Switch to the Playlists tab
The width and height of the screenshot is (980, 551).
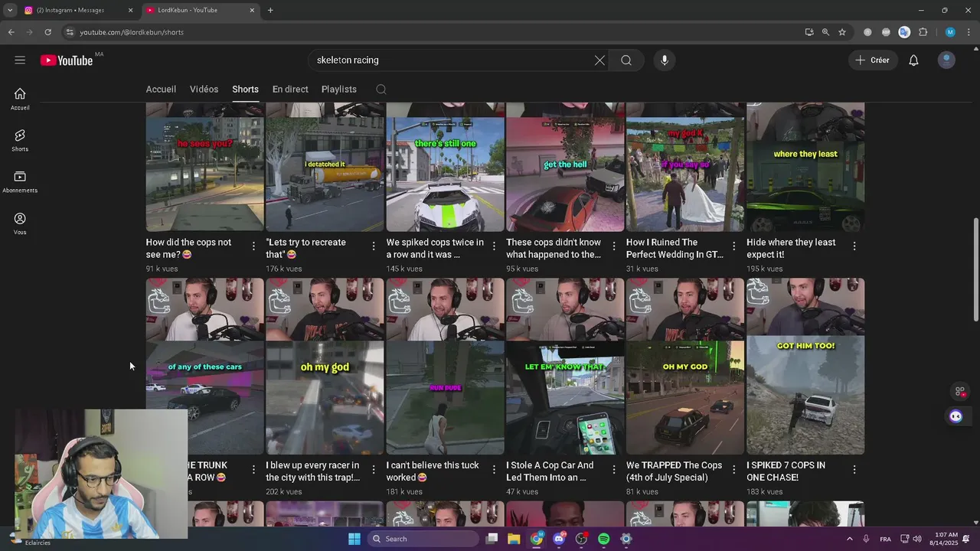pyautogui.click(x=339, y=90)
